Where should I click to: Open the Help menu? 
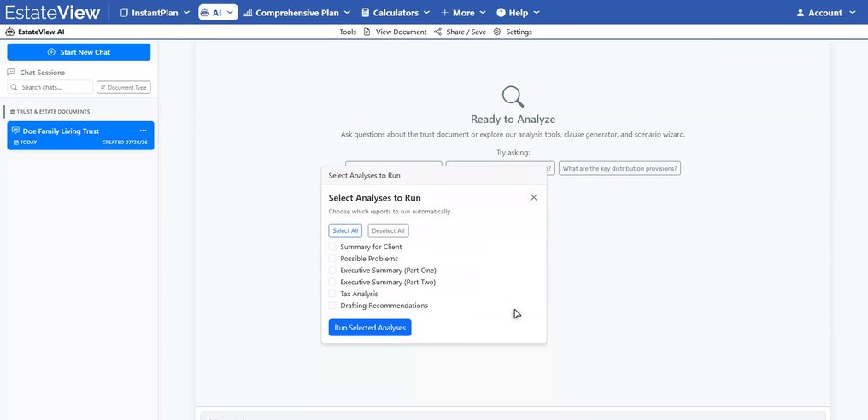point(518,13)
